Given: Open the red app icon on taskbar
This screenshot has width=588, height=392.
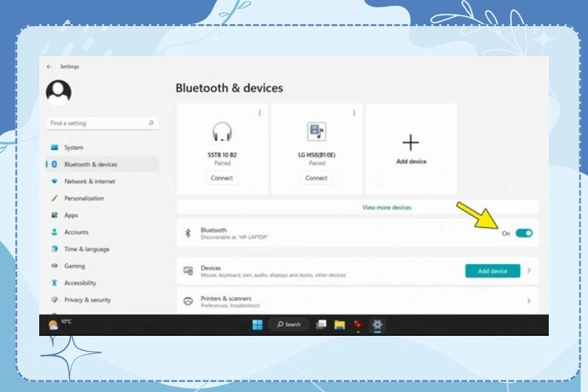Looking at the screenshot, I should 359,325.
